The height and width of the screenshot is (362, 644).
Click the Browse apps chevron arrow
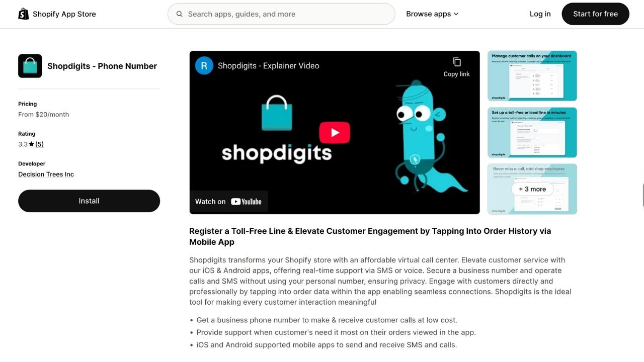tap(456, 14)
